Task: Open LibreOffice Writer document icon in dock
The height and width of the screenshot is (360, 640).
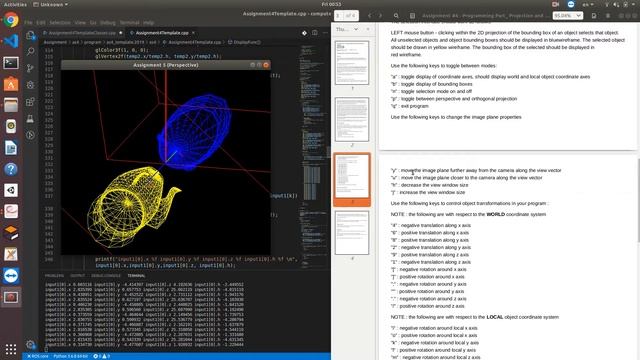Action: tap(11, 148)
